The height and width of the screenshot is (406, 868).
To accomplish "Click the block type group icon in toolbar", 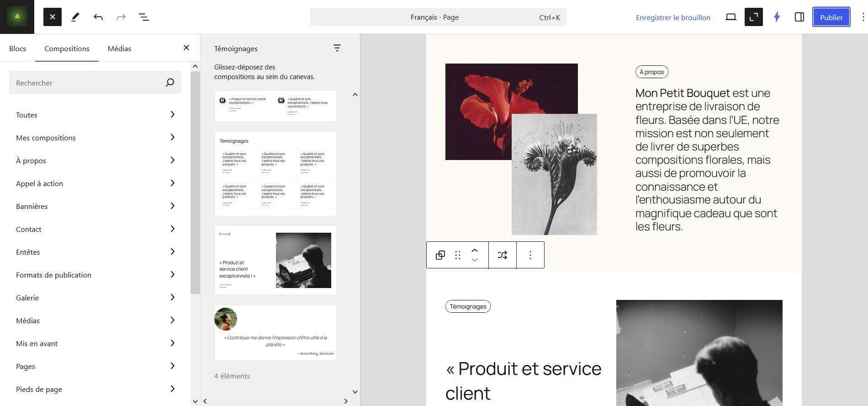I will [x=440, y=255].
